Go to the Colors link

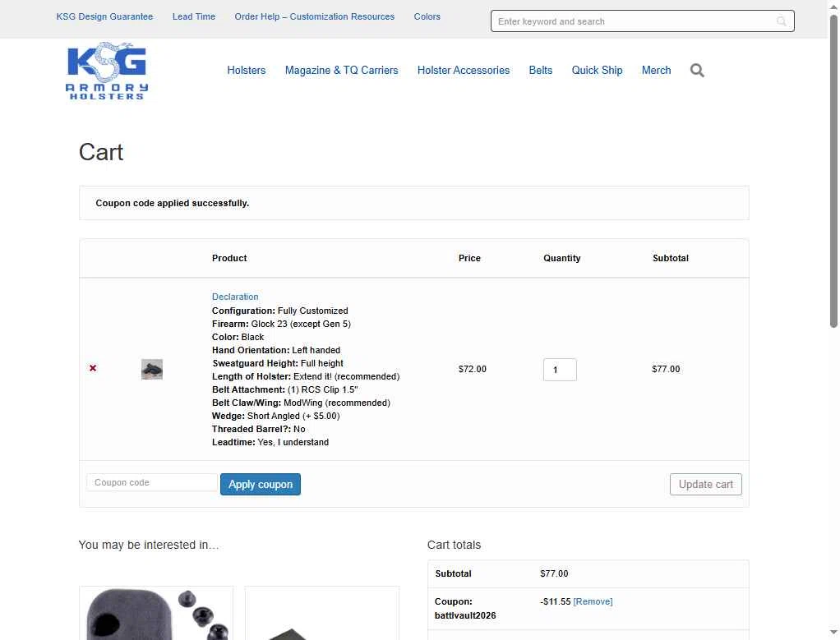click(x=427, y=16)
